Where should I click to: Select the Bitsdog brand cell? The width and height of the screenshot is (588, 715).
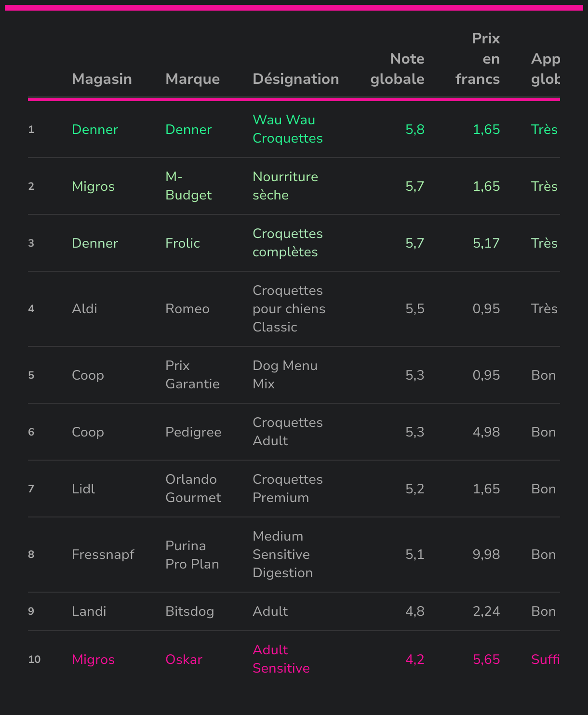tap(189, 611)
